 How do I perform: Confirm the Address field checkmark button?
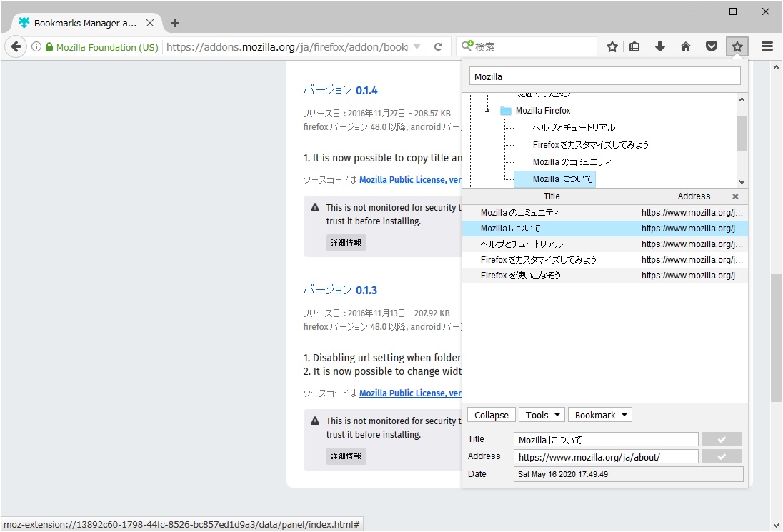tap(722, 456)
